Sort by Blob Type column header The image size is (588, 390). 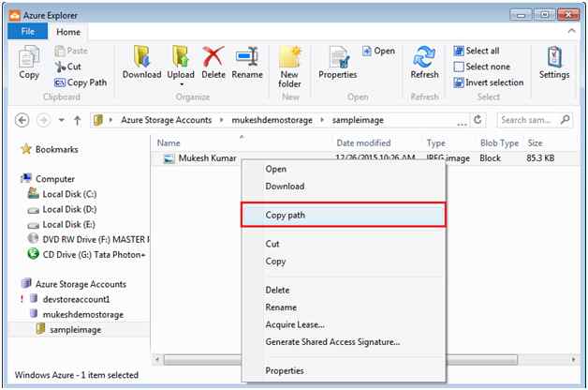pos(499,143)
